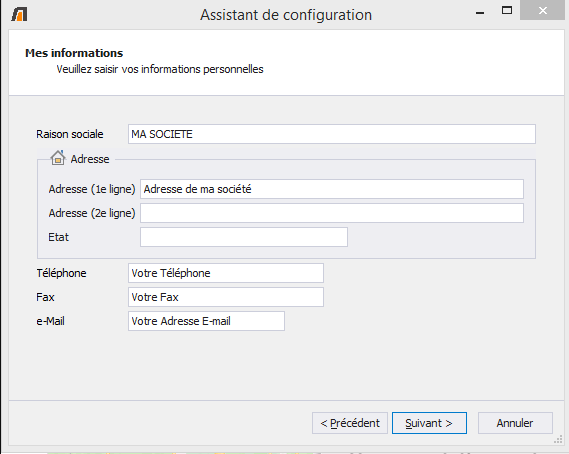Focus the Adresse (1e ligne) text box
Screen dimensions: 569x454
coord(332,189)
